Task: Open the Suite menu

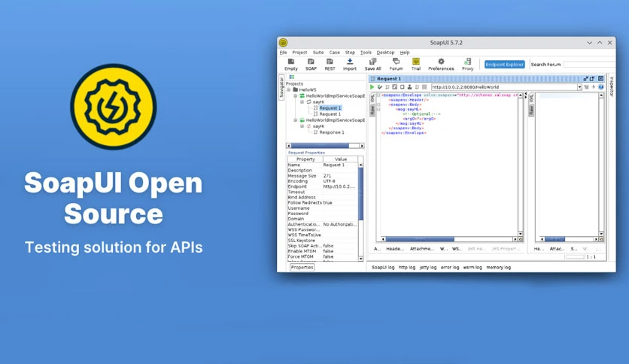Action: pos(318,53)
